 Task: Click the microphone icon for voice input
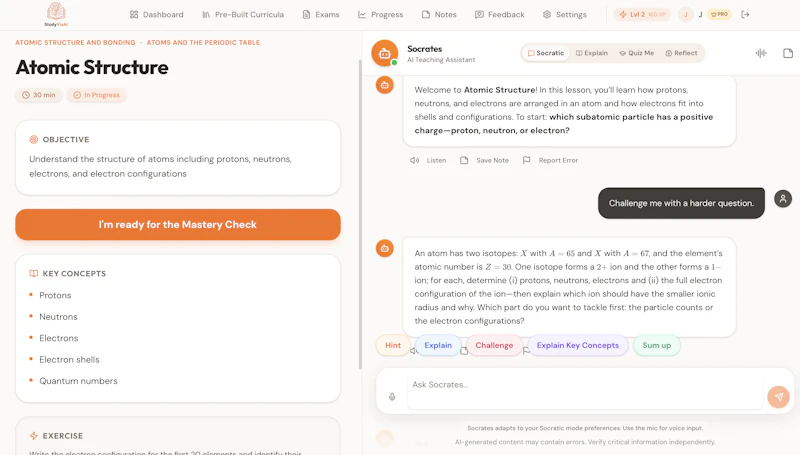tap(392, 396)
